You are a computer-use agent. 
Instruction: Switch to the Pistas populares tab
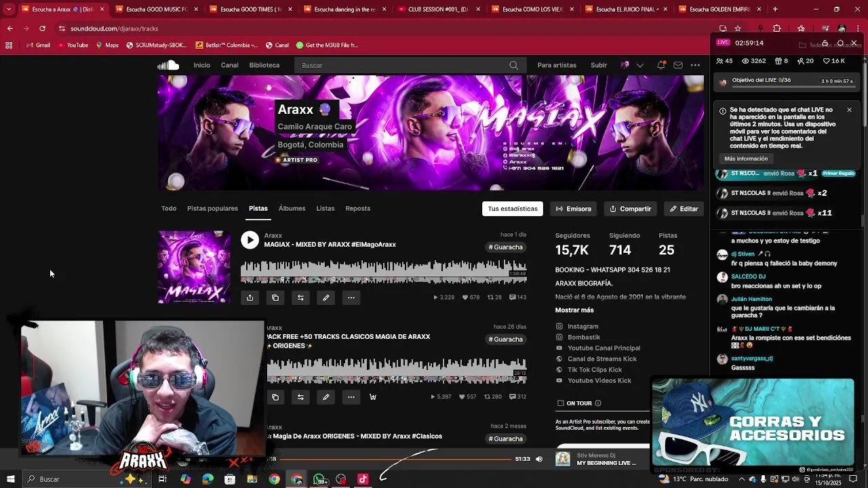(x=212, y=209)
